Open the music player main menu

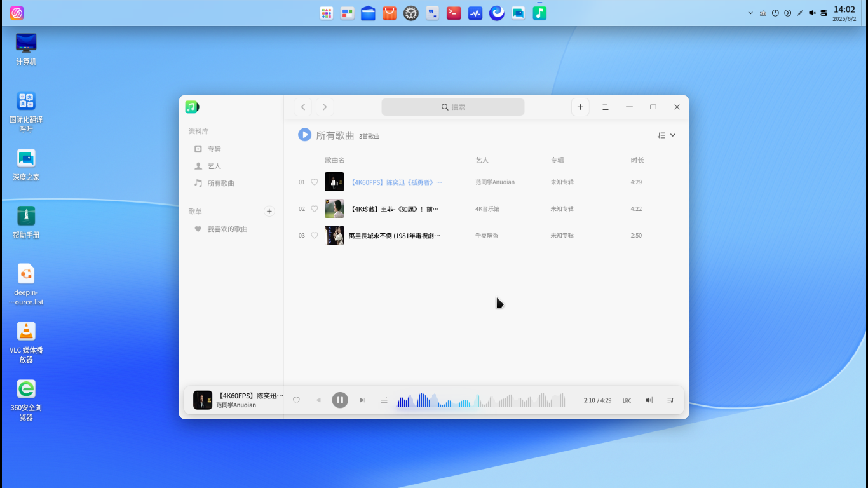[x=606, y=107]
